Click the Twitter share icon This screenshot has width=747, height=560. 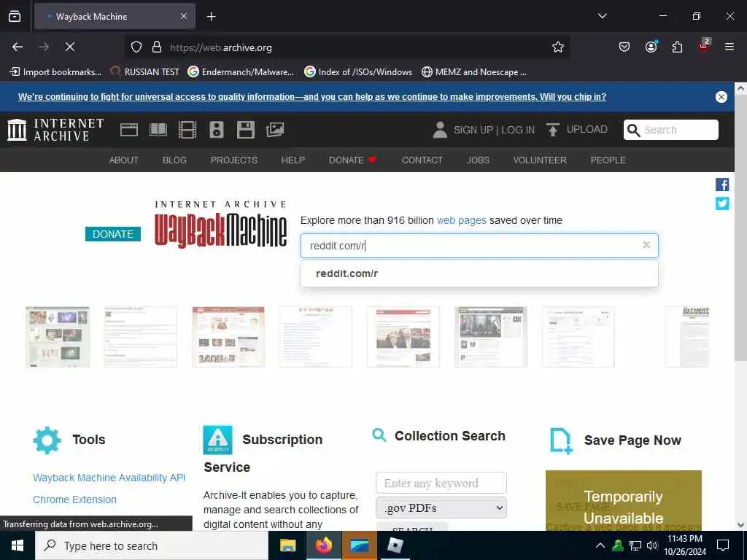722,203
